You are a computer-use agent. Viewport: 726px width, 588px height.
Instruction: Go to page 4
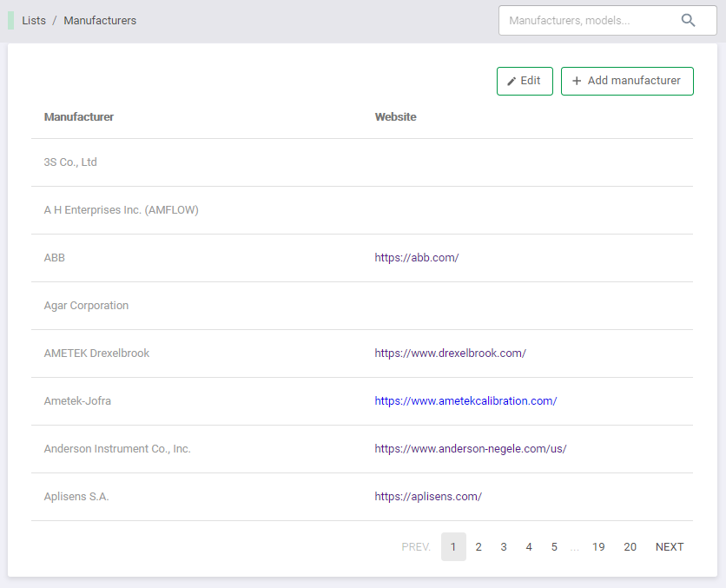pyautogui.click(x=529, y=547)
